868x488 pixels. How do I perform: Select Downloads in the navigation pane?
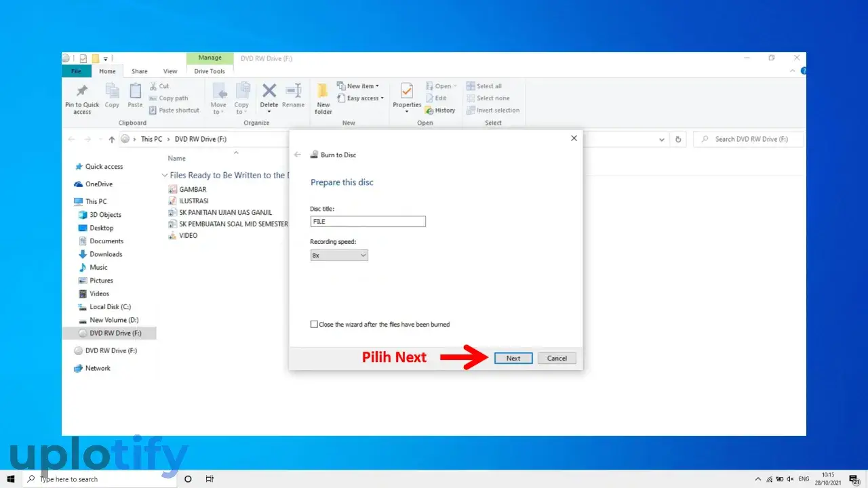(x=106, y=254)
